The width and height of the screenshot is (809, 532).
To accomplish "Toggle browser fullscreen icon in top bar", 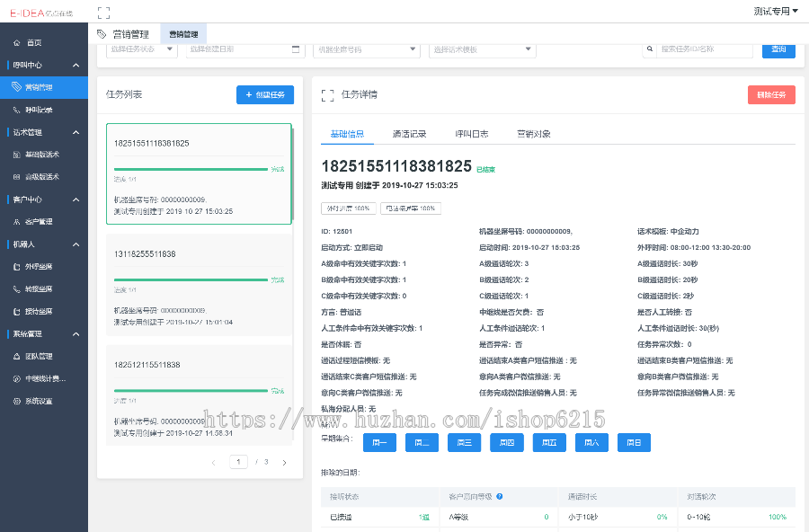I will click(x=103, y=13).
